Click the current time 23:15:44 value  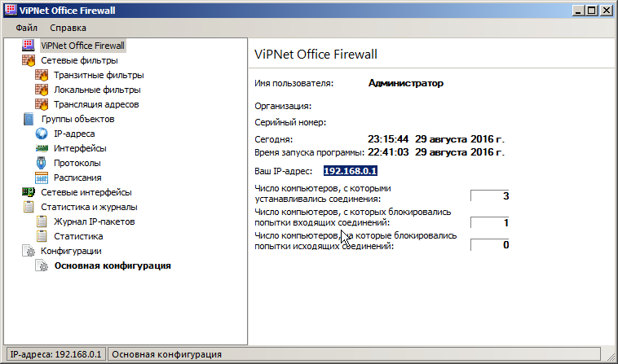coord(388,139)
